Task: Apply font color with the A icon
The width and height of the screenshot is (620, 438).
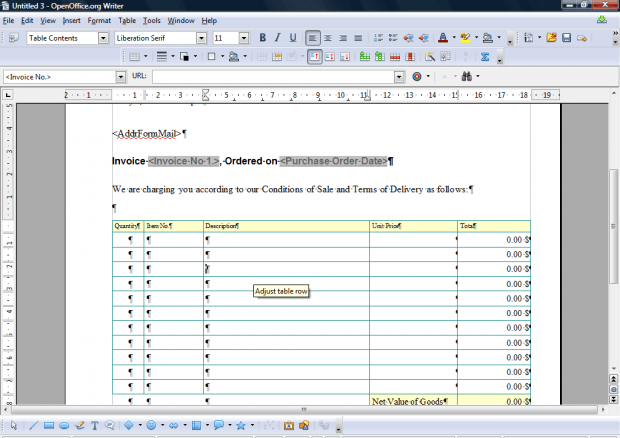Action: 443,38
